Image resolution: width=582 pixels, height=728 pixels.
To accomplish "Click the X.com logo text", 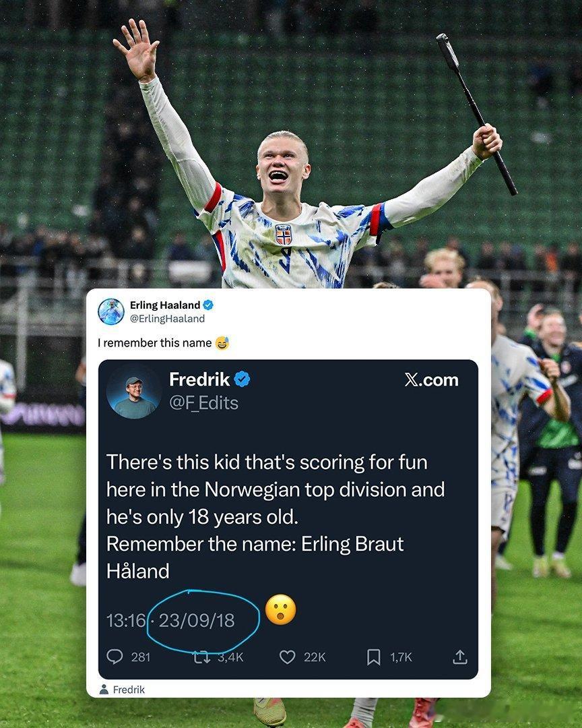I will [x=431, y=380].
